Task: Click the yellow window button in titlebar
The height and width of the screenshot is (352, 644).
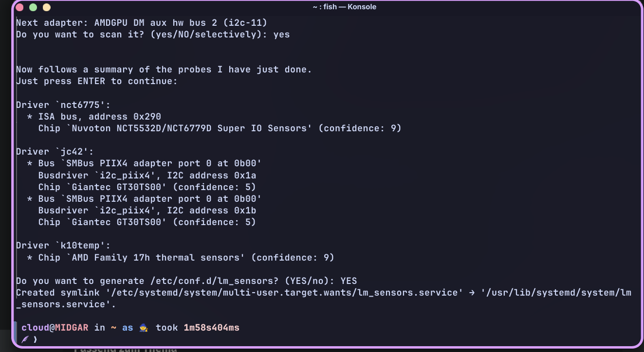Action: pyautogui.click(x=47, y=7)
